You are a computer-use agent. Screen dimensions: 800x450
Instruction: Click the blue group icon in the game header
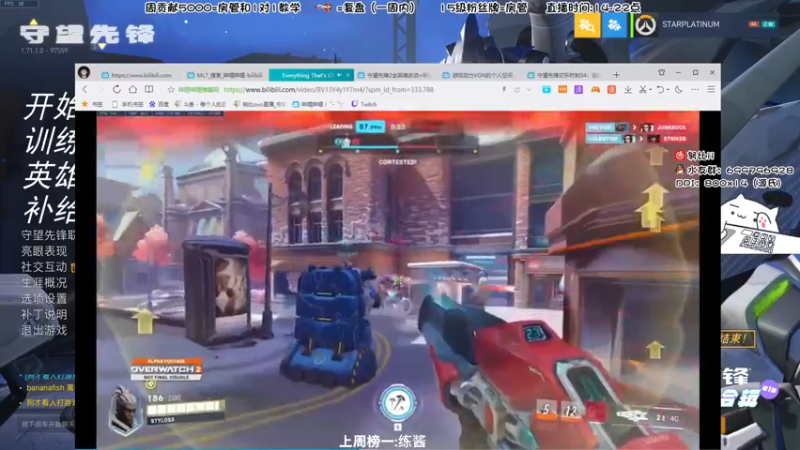tap(614, 24)
